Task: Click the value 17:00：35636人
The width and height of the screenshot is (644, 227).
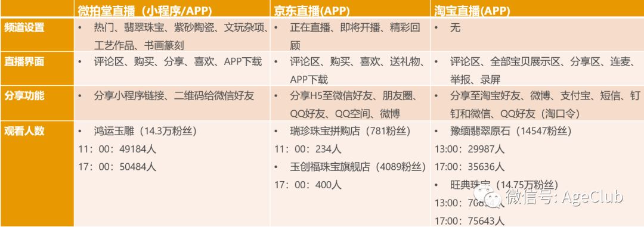Action: pos(469,167)
